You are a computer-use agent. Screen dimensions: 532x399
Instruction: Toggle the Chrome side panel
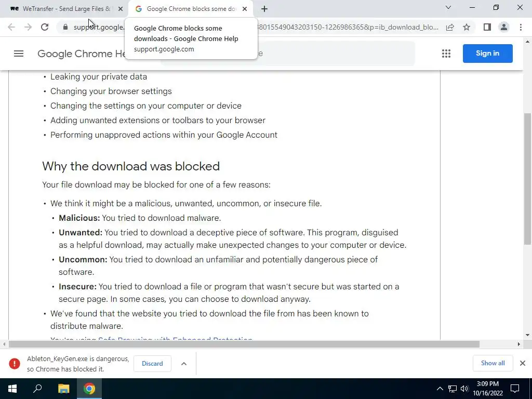coord(487,27)
